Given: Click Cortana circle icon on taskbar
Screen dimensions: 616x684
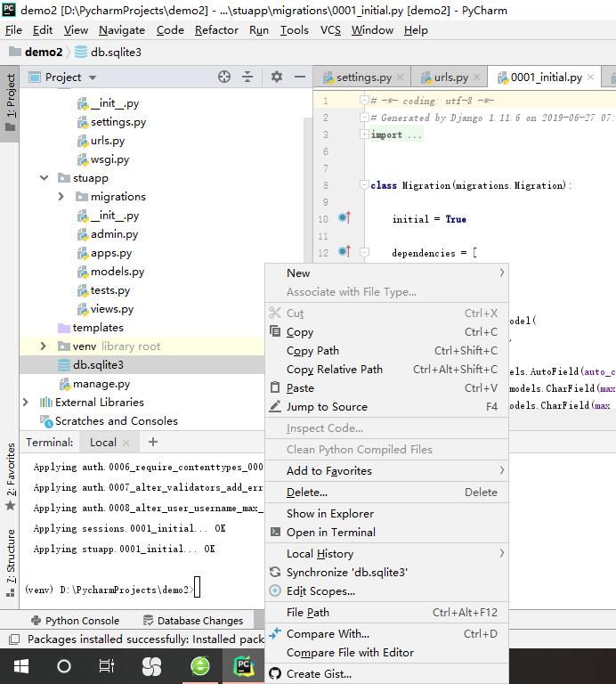Looking at the screenshot, I should point(64,666).
